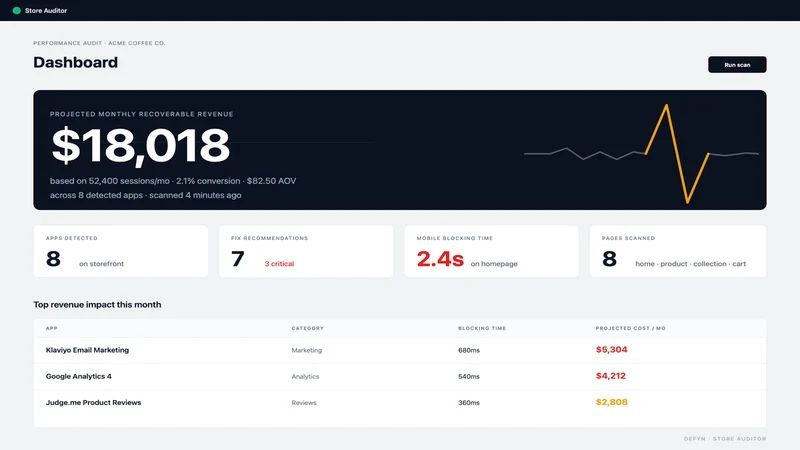Sort by the Category column header
The height and width of the screenshot is (450, 800).
tap(308, 328)
